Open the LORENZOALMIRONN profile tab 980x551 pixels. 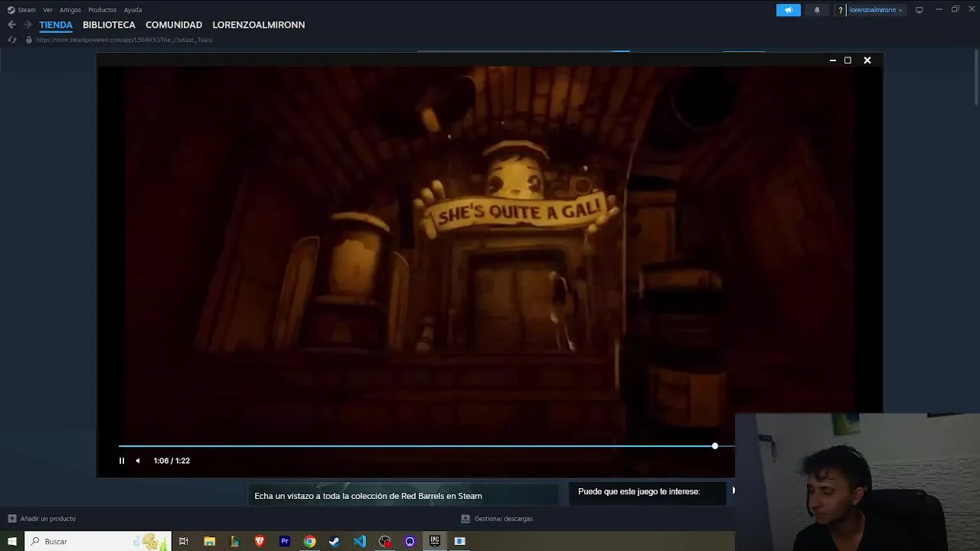[x=259, y=25]
